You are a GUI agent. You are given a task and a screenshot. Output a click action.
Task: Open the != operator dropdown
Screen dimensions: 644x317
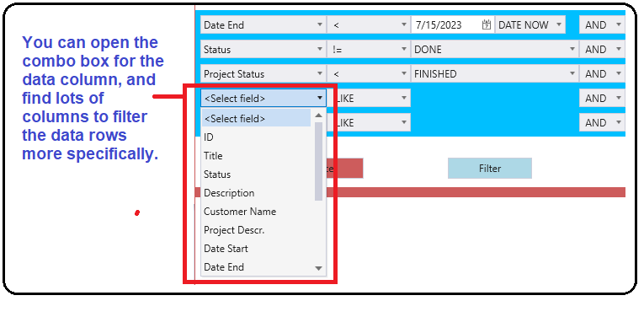[x=369, y=50]
